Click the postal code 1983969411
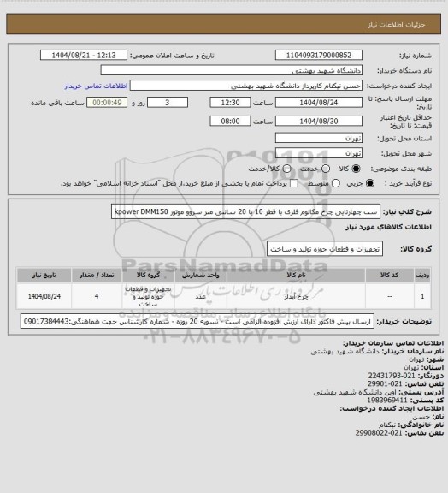The image size is (448, 493). click(387, 401)
